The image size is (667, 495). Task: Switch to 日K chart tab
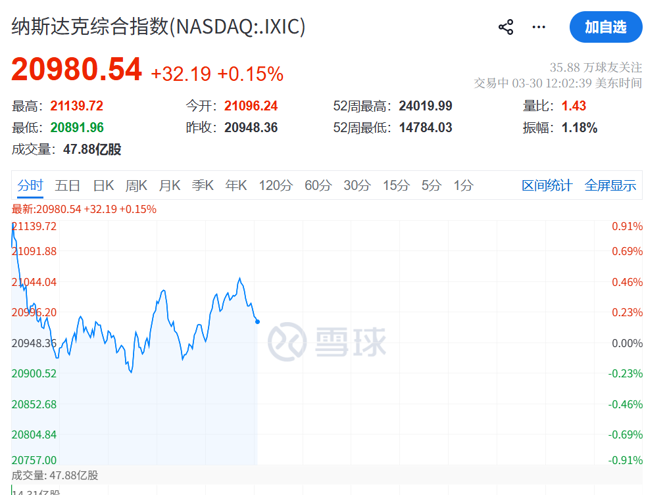coord(103,185)
